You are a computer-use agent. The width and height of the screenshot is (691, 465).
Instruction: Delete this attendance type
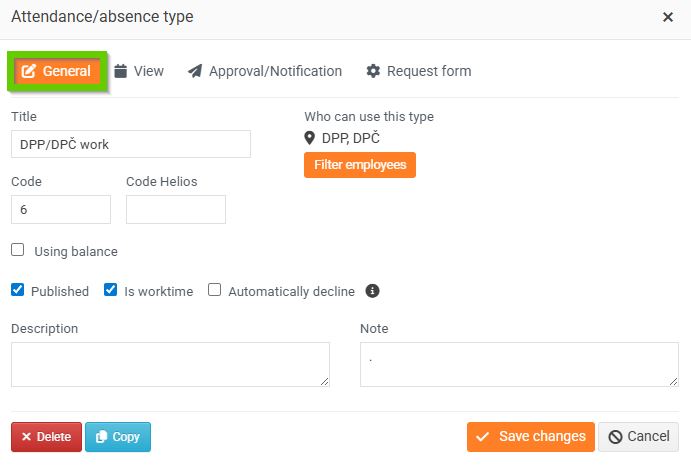46,437
